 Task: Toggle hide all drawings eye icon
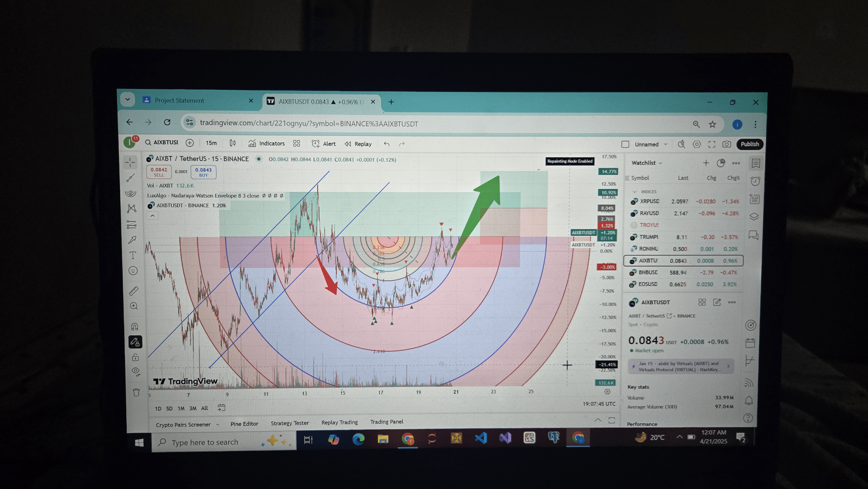[x=135, y=372]
